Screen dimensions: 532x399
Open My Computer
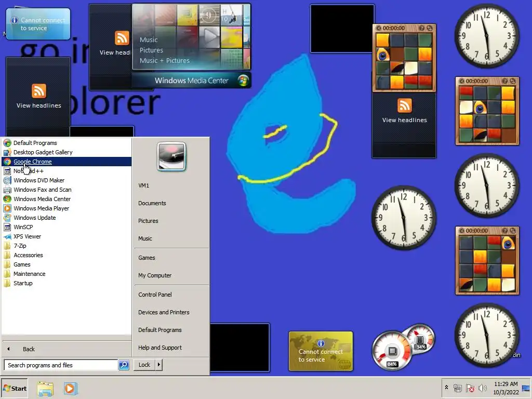point(171,275)
